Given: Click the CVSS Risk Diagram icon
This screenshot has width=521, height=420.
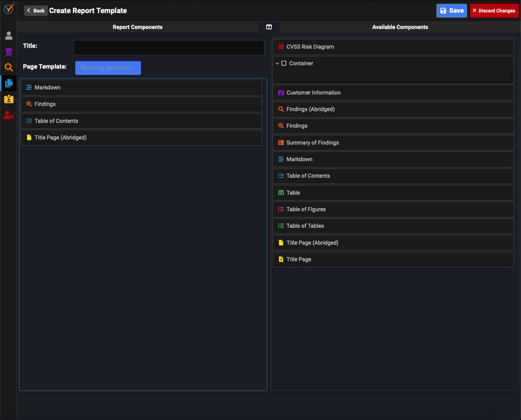Looking at the screenshot, I should point(281,47).
